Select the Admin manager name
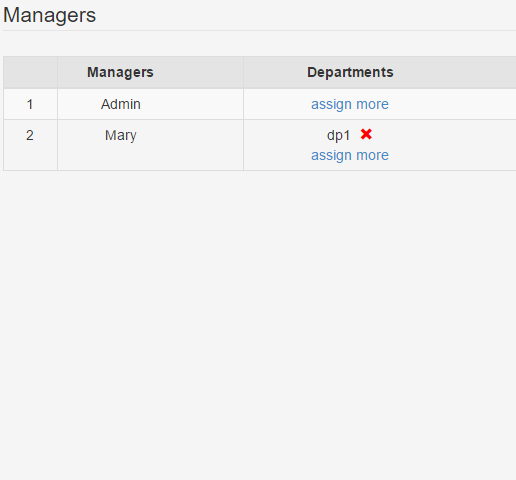 tap(121, 104)
